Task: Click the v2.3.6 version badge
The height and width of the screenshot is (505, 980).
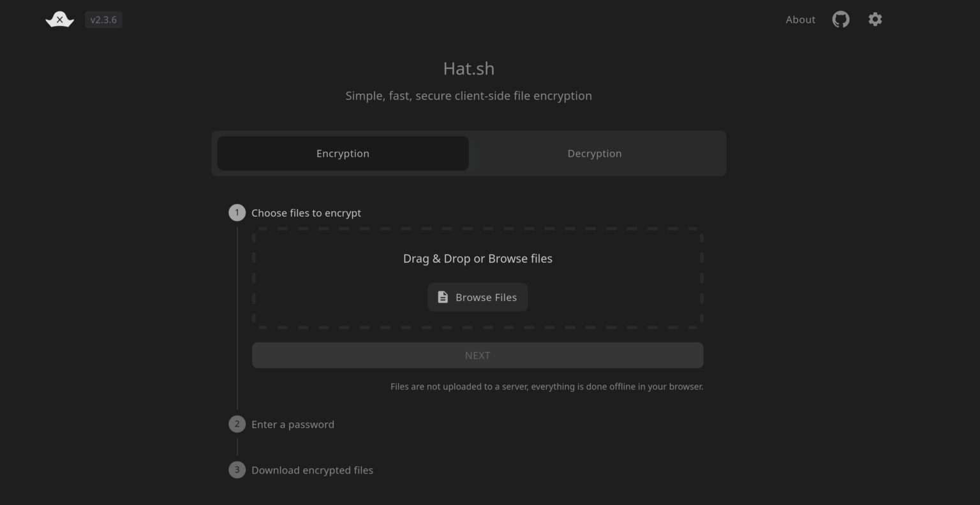Action: click(103, 20)
